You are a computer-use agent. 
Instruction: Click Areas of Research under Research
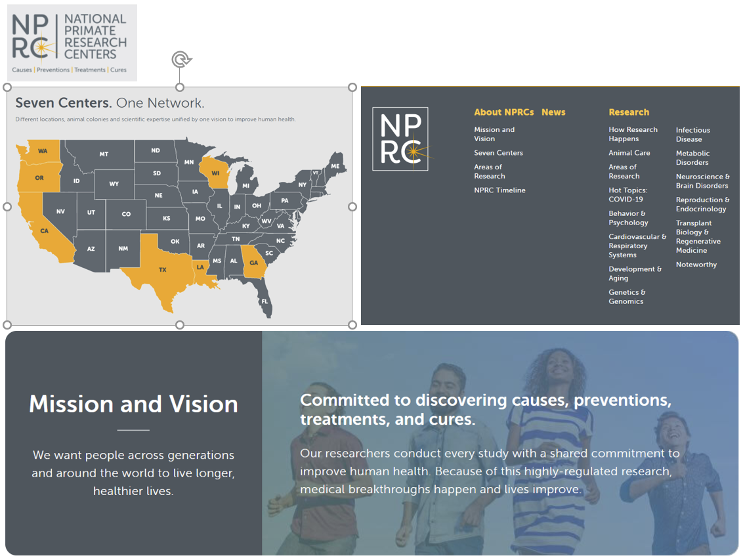coord(624,171)
